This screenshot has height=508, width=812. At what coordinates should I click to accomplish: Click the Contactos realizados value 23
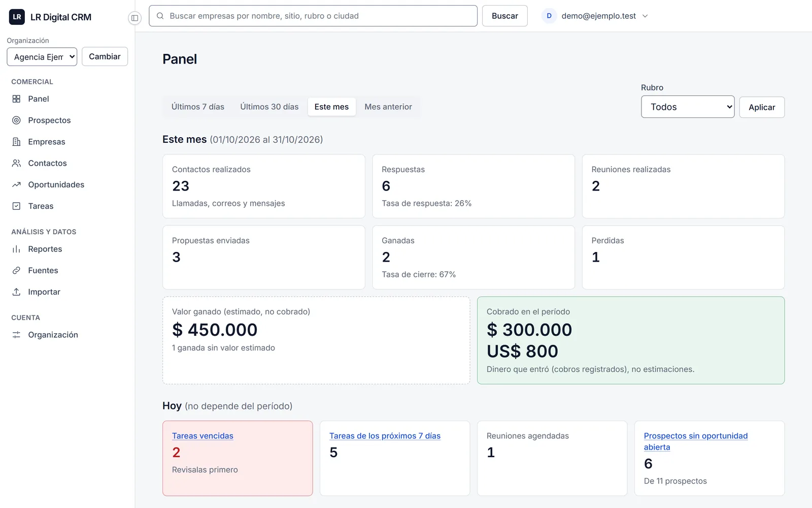(181, 186)
